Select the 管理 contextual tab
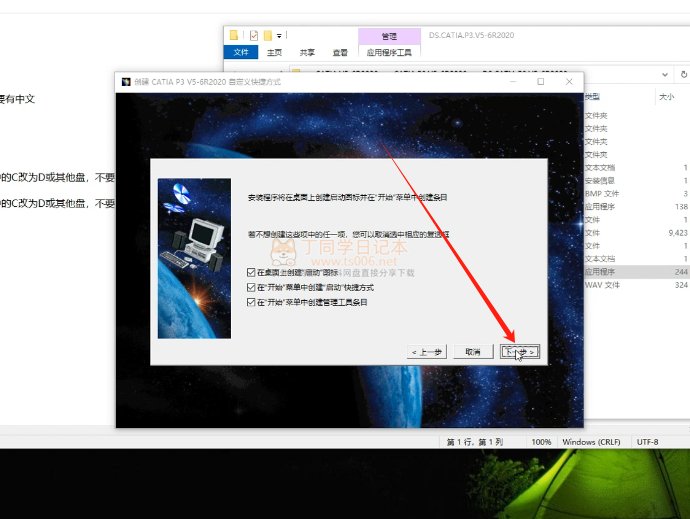 pos(389,36)
